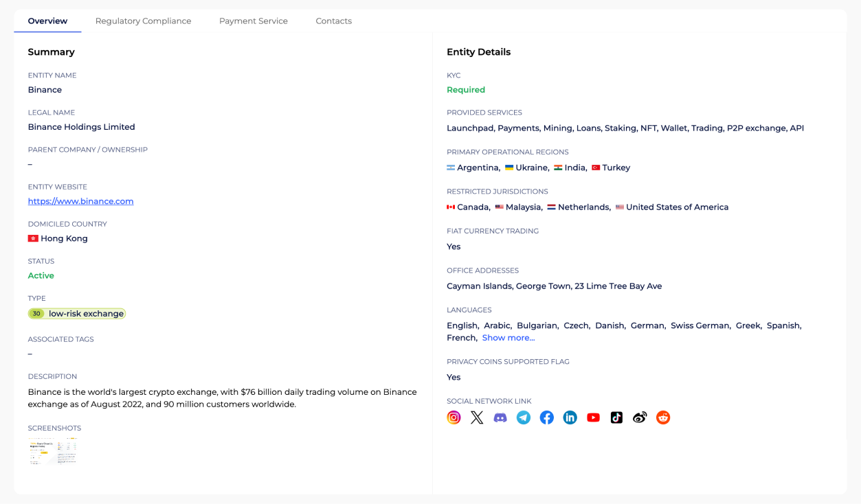The height and width of the screenshot is (504, 861).
Task: Open the https://www.binance.com link
Action: (80, 201)
